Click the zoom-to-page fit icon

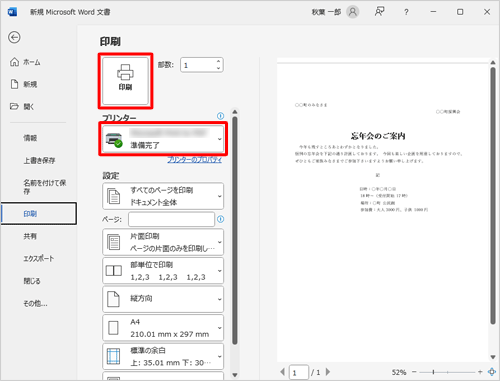point(492,372)
